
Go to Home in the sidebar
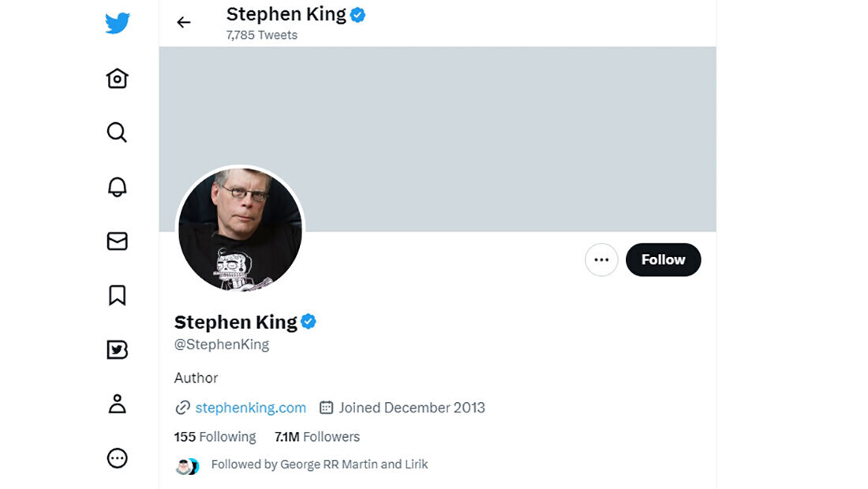pyautogui.click(x=118, y=78)
